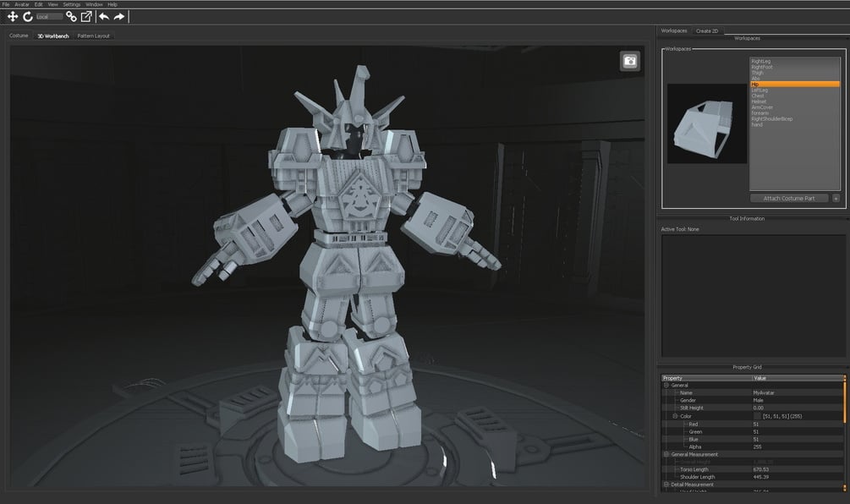Undo with the left curved arrow
The image size is (850, 504).
pyautogui.click(x=104, y=17)
